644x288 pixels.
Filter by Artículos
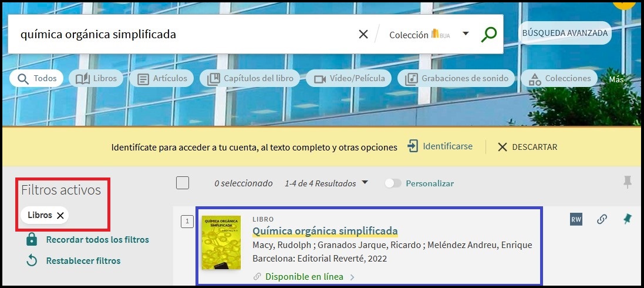point(163,78)
